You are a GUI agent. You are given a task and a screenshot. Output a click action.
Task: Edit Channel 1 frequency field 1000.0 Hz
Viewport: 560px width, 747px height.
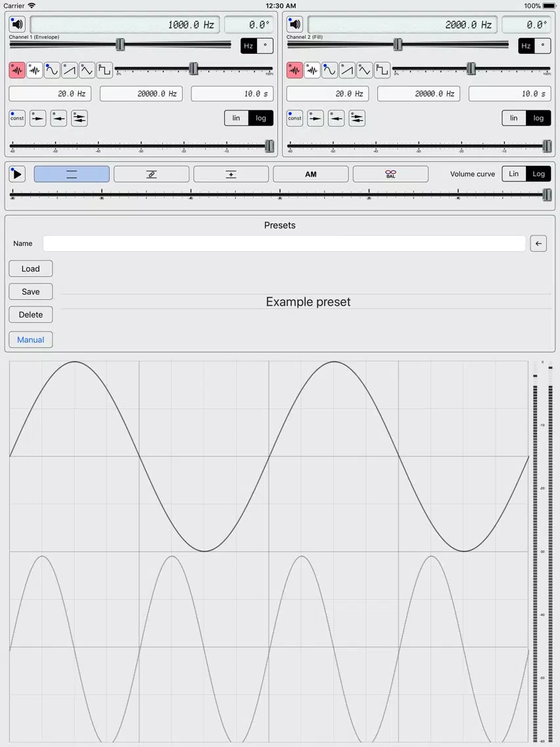(125, 24)
